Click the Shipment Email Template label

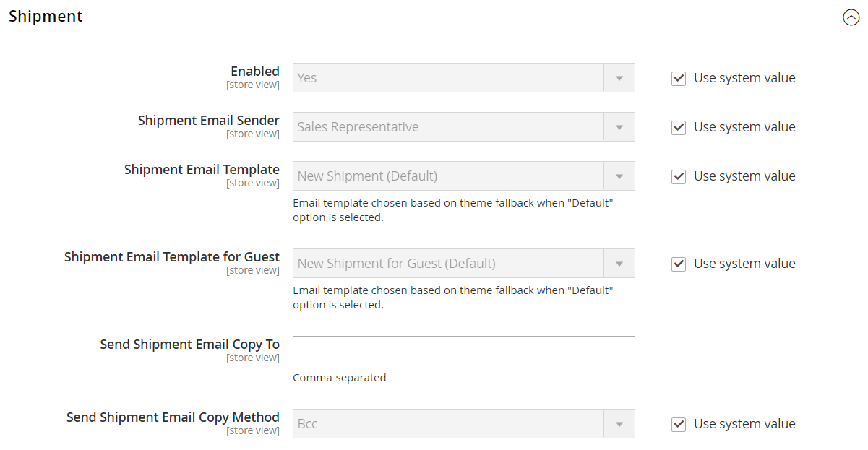click(202, 170)
